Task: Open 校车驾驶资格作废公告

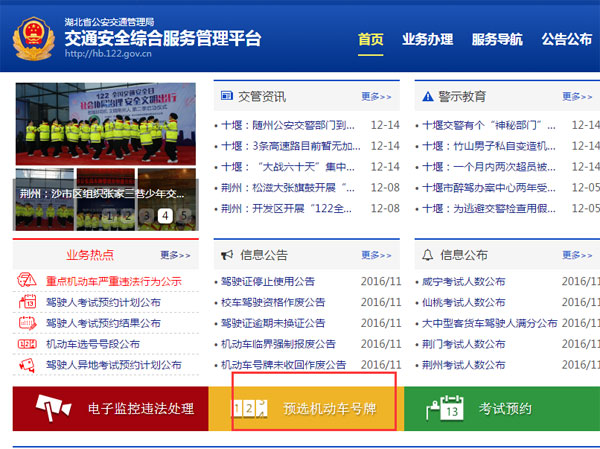Action: pyautogui.click(x=273, y=302)
